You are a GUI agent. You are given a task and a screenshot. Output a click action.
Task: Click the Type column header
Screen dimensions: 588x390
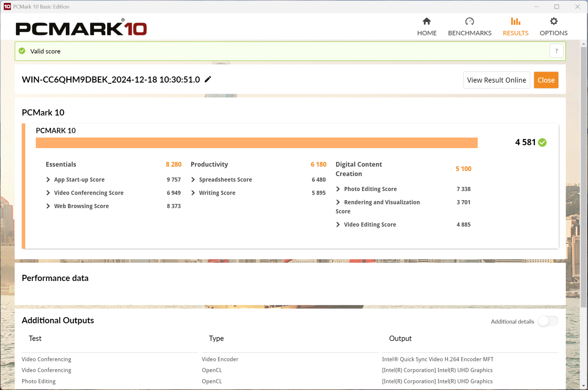pos(216,338)
